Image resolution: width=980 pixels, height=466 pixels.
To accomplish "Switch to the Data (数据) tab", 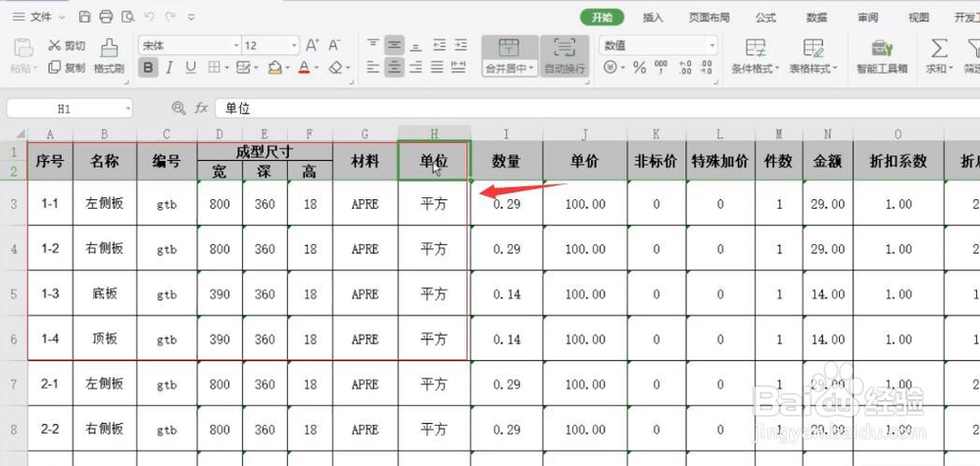I will 817,18.
